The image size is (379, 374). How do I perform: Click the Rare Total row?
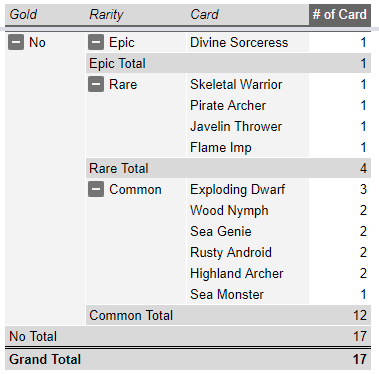[228, 168]
